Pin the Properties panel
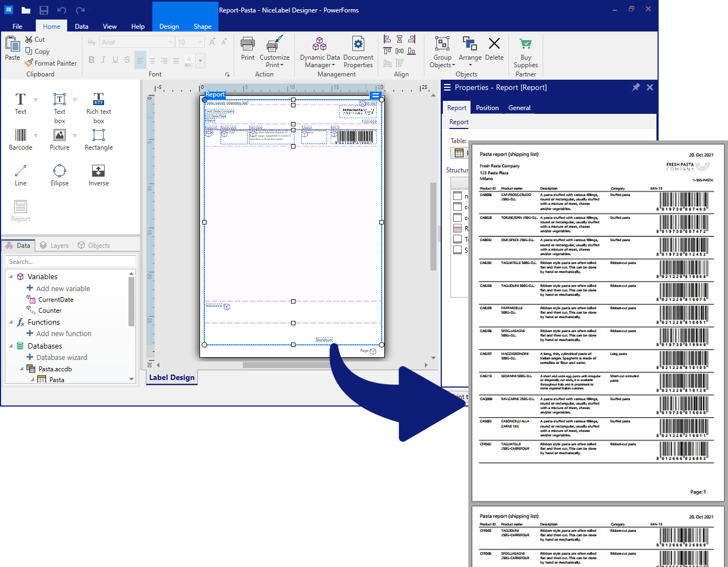The height and width of the screenshot is (567, 728). (636, 87)
